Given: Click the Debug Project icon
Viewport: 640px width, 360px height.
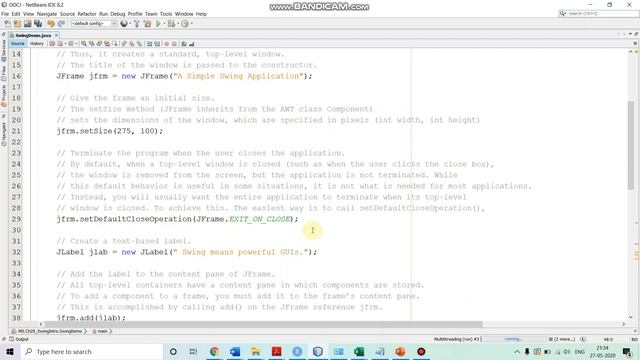Looking at the screenshot, I should click(171, 24).
